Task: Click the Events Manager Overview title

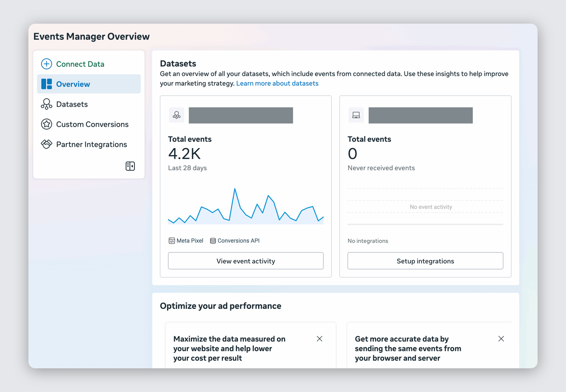Action: coord(91,36)
